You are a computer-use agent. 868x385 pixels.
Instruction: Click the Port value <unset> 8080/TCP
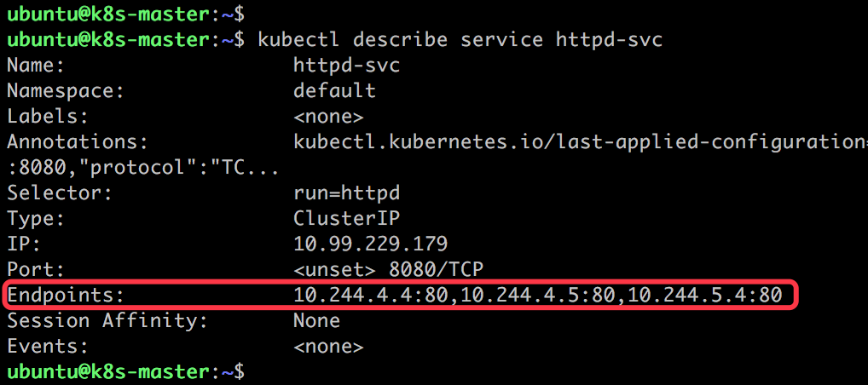click(388, 270)
